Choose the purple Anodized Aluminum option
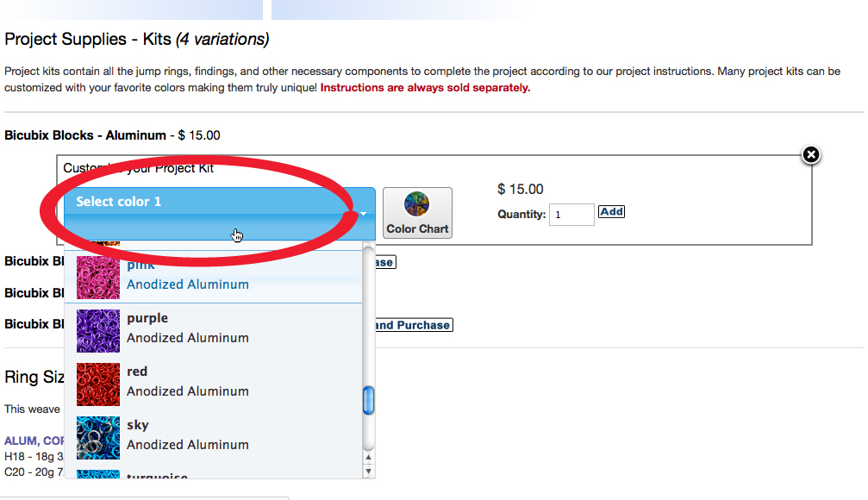 click(215, 328)
